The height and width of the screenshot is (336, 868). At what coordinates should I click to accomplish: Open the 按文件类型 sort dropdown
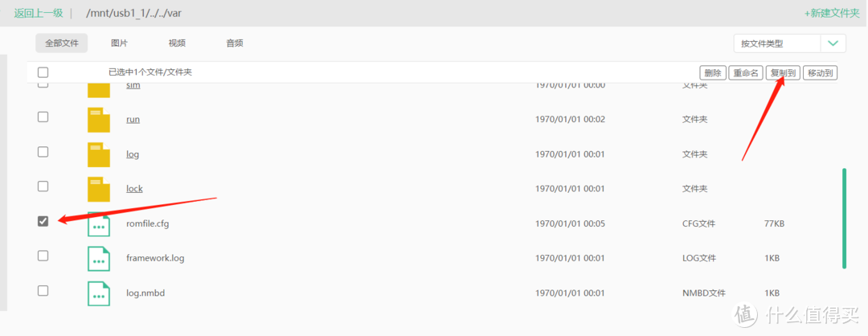(x=777, y=43)
